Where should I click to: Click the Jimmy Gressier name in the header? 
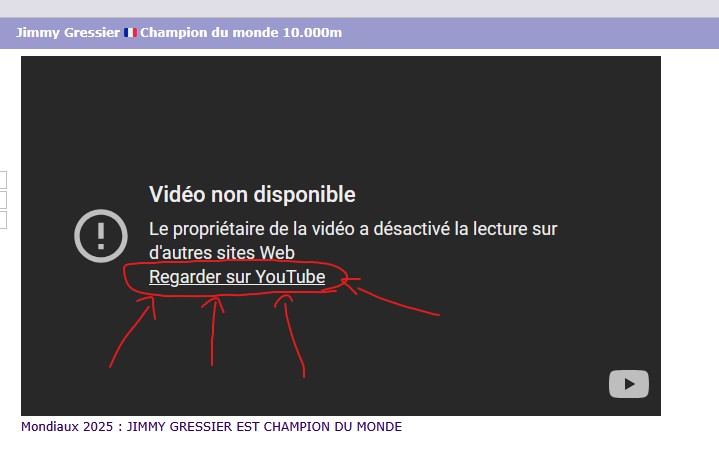pos(68,33)
